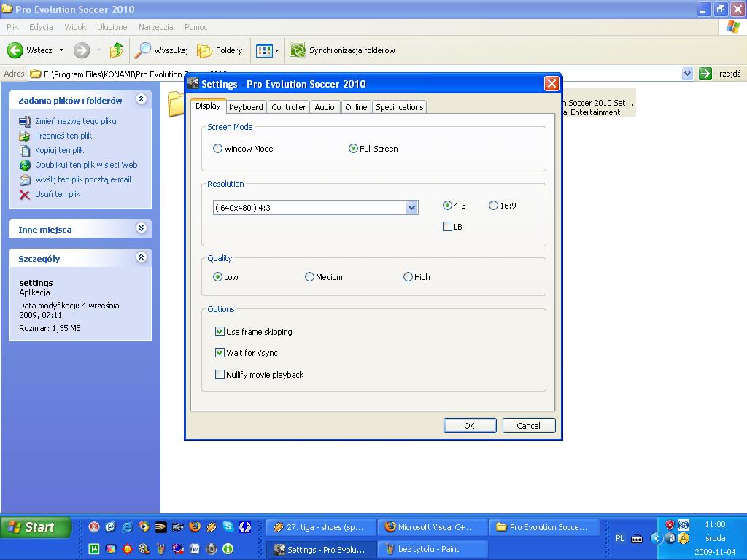Click the Wstecz back arrow icon

(x=15, y=50)
